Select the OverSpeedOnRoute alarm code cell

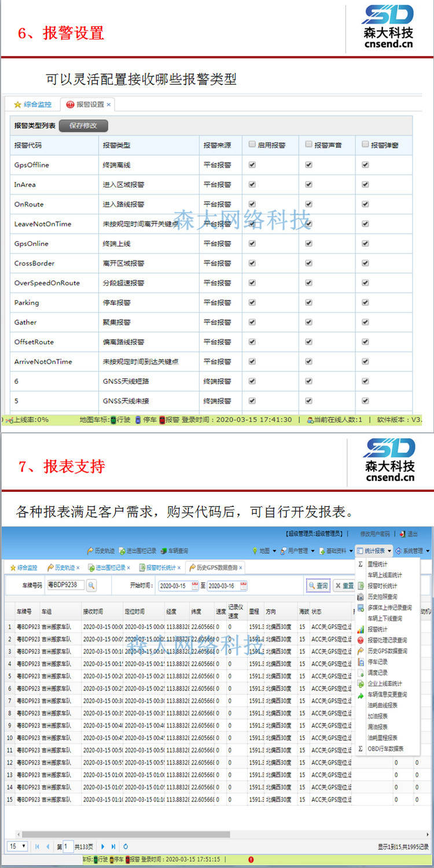55,283
